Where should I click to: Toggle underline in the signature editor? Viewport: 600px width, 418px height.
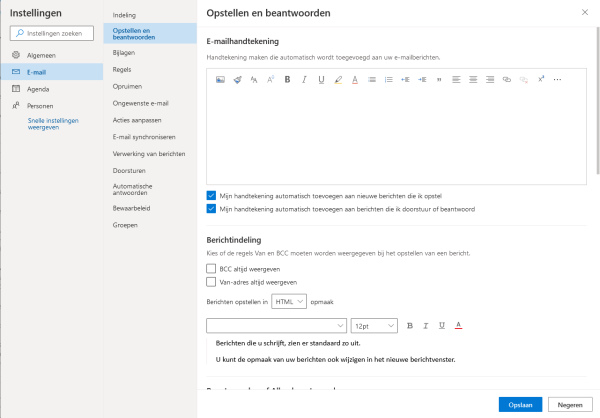[321, 80]
